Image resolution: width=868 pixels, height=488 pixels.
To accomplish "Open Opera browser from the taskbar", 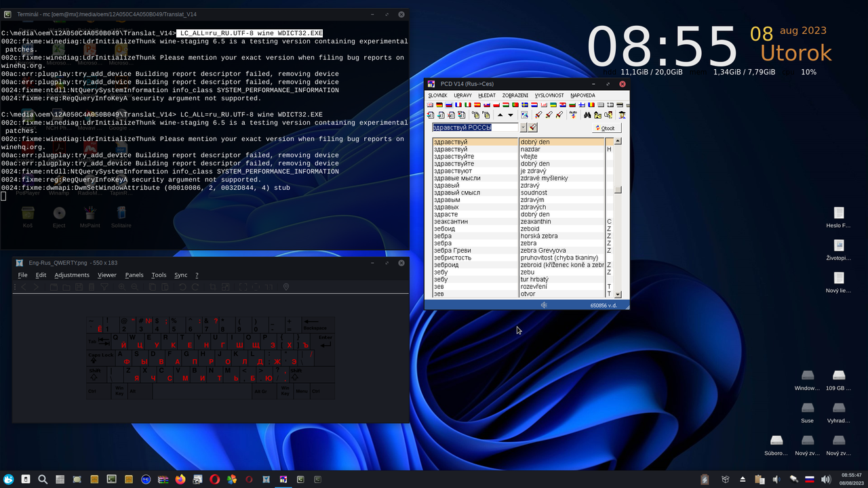I will tap(214, 479).
